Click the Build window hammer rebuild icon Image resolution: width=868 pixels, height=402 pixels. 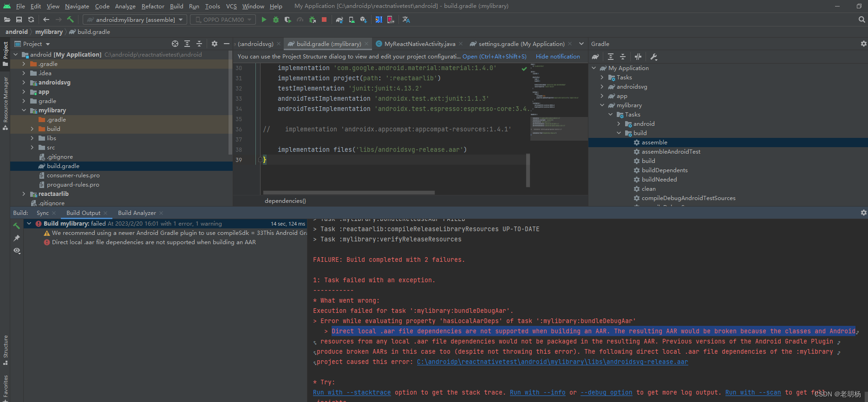pyautogui.click(x=17, y=226)
